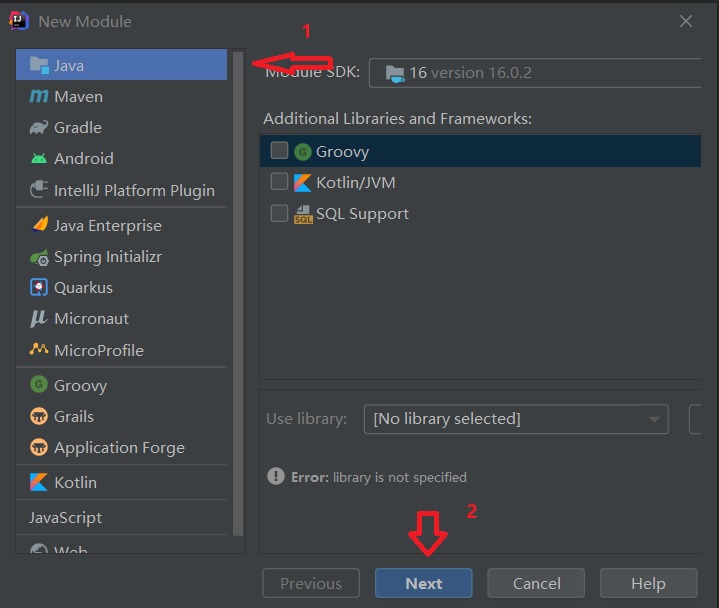The width and height of the screenshot is (719, 608).
Task: Open the Help button
Action: [647, 584]
